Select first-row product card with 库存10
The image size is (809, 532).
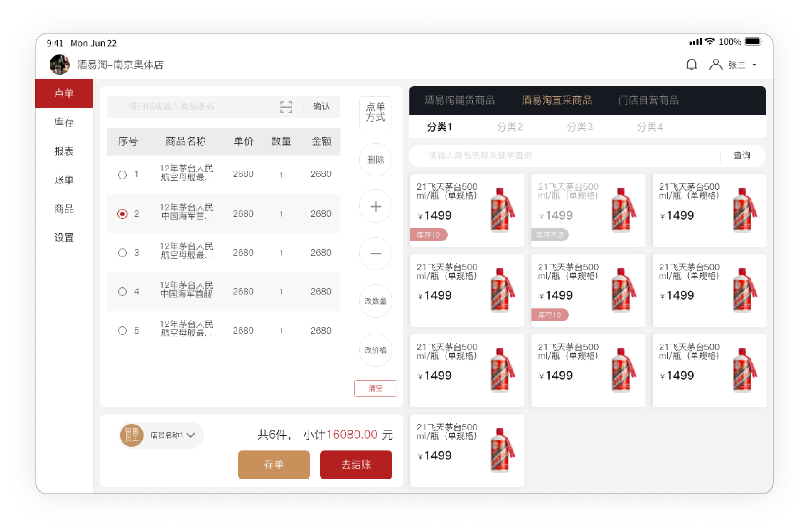coord(467,211)
